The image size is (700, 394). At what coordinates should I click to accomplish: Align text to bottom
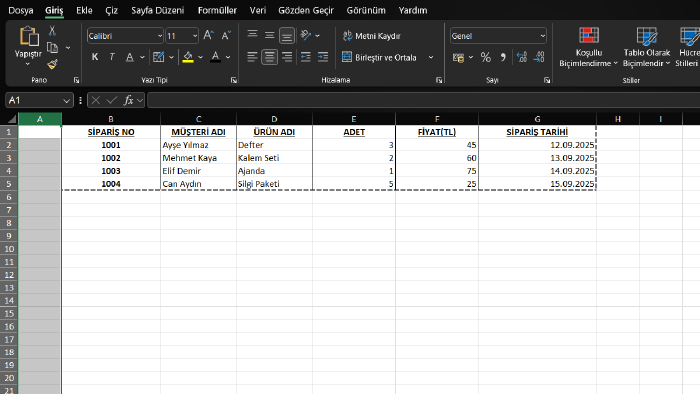click(287, 36)
